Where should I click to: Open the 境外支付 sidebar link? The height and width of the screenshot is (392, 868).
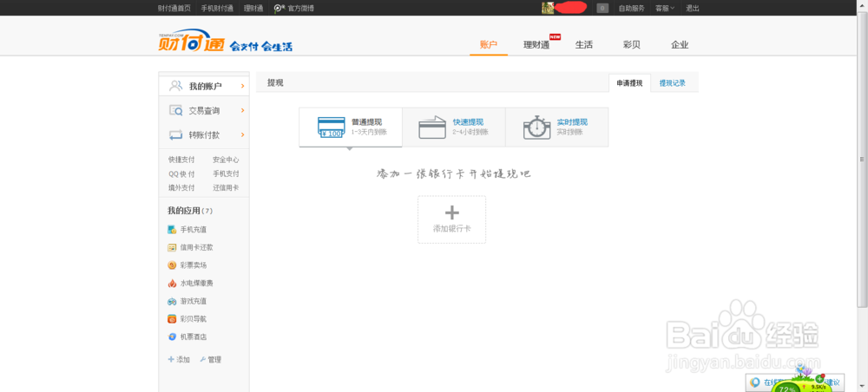pos(181,188)
